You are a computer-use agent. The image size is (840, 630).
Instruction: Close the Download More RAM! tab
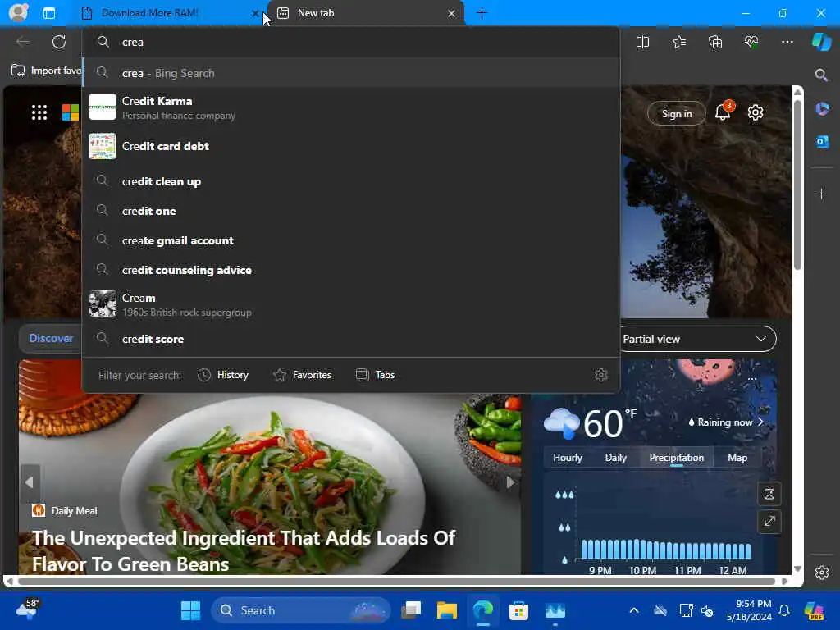[255, 14]
